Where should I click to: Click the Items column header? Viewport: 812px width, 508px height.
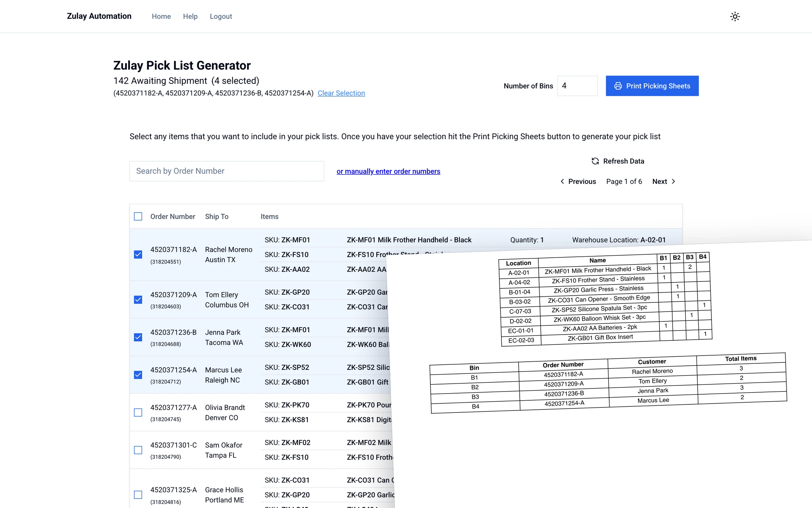[x=269, y=216]
